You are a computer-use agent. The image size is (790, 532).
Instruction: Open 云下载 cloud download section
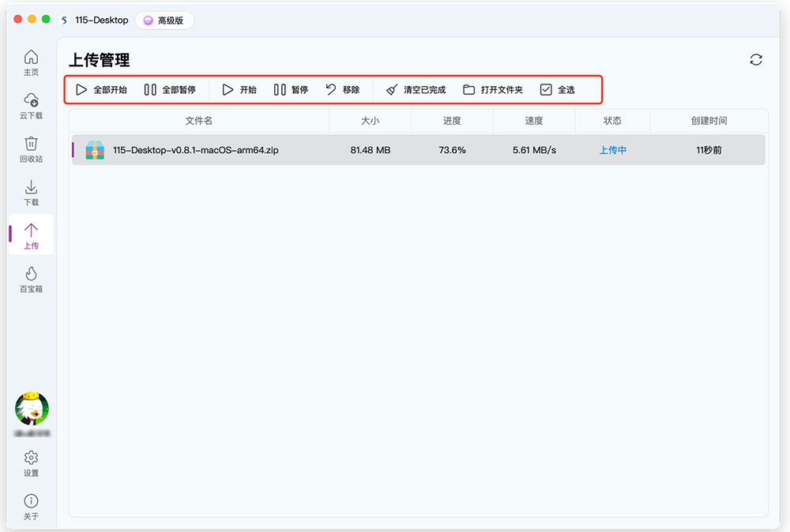click(x=31, y=107)
